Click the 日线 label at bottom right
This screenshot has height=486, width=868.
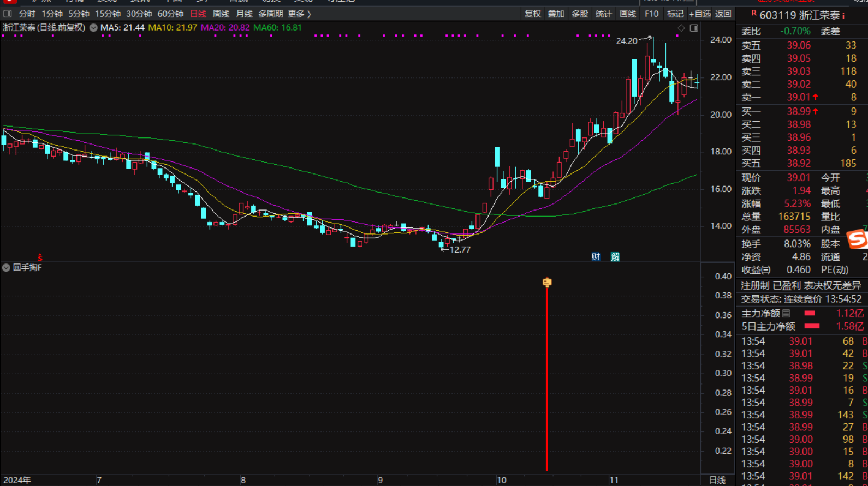click(717, 480)
